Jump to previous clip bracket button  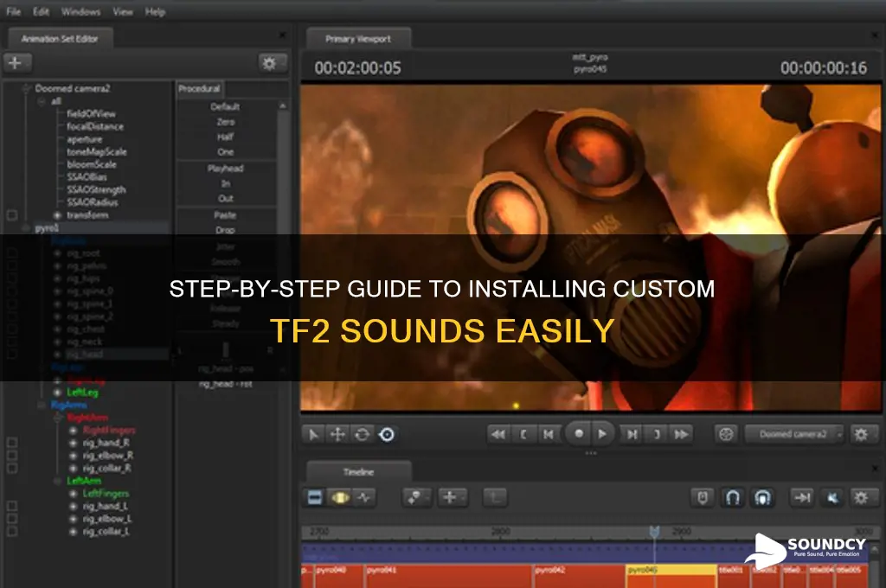coord(523,434)
